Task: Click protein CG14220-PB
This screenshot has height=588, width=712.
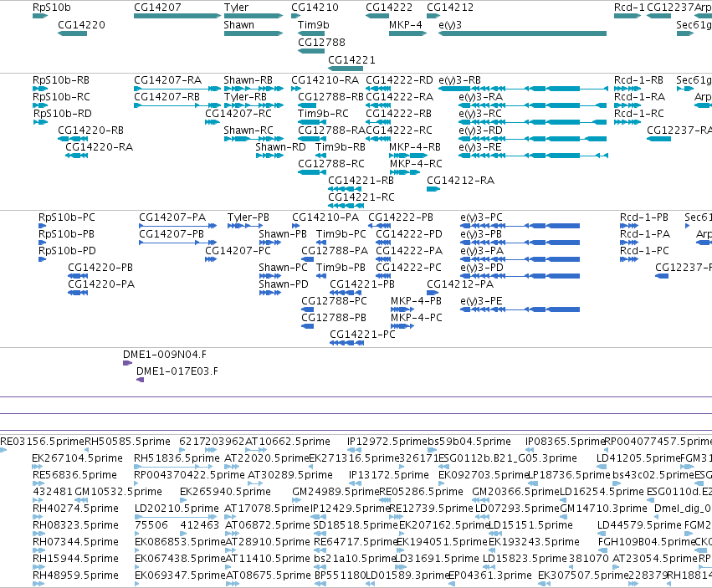Action: pos(100,268)
